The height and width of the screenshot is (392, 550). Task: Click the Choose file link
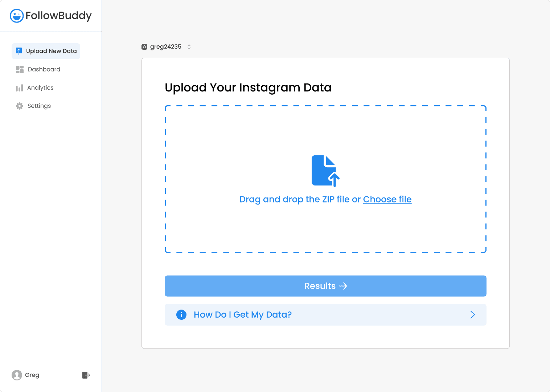pos(387,199)
